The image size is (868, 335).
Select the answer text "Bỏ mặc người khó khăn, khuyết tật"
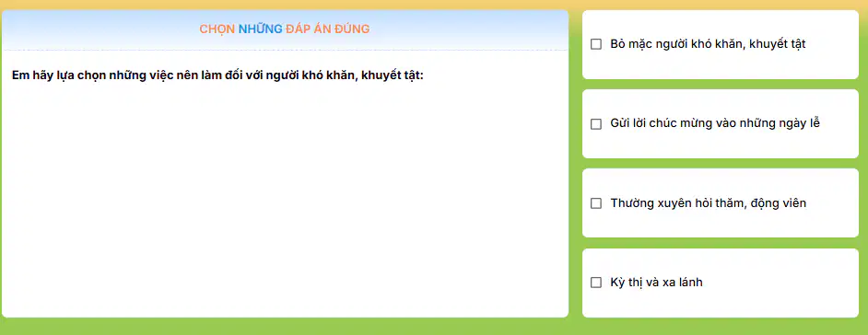pos(708,44)
